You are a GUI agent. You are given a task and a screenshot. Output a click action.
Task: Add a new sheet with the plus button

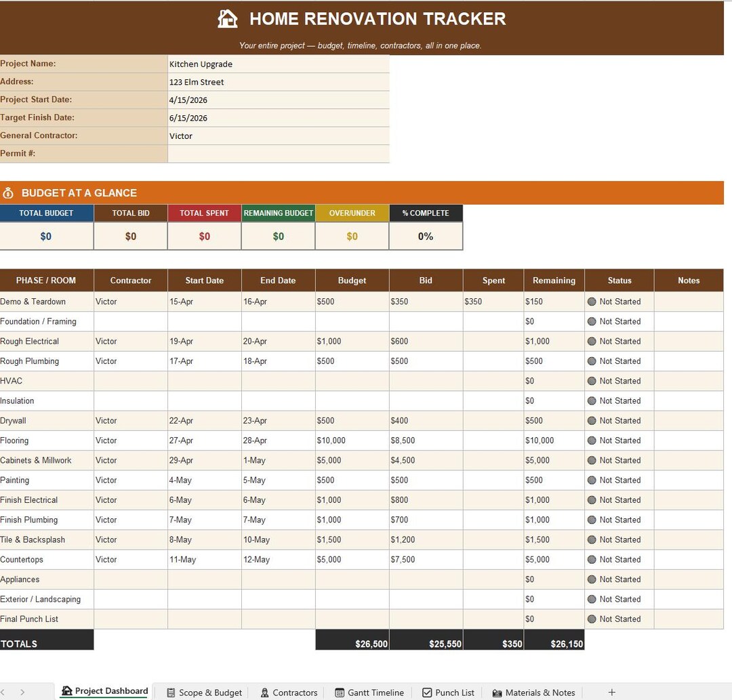pyautogui.click(x=612, y=693)
